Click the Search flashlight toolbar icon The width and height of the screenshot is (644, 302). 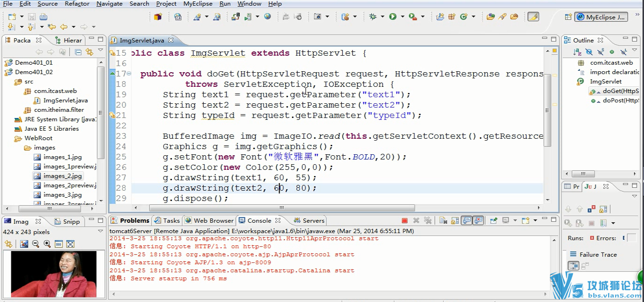502,17
